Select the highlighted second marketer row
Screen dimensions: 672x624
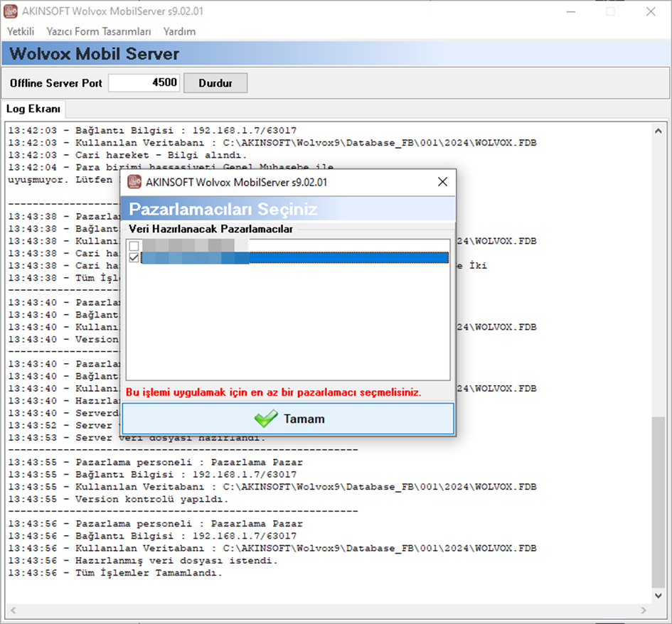pos(295,258)
